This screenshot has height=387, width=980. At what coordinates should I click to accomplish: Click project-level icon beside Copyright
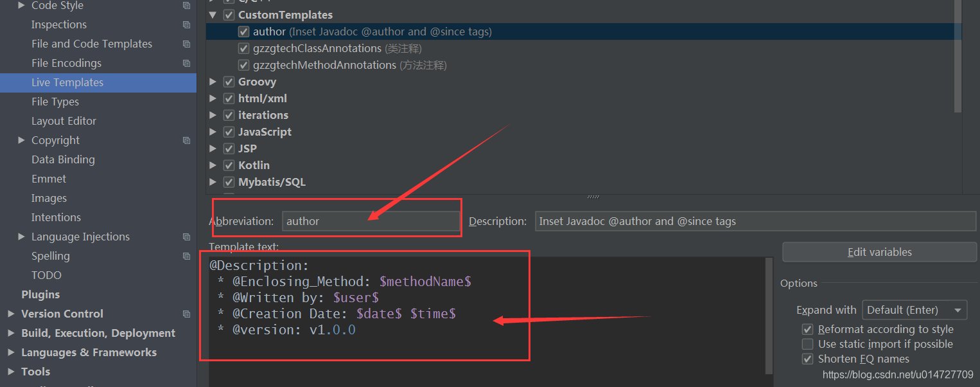(186, 141)
